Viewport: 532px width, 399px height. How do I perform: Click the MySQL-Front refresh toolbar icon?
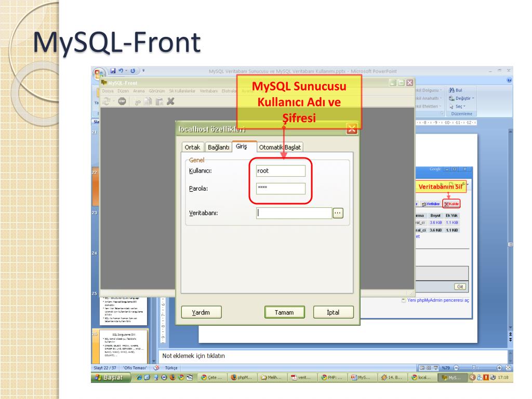107,101
